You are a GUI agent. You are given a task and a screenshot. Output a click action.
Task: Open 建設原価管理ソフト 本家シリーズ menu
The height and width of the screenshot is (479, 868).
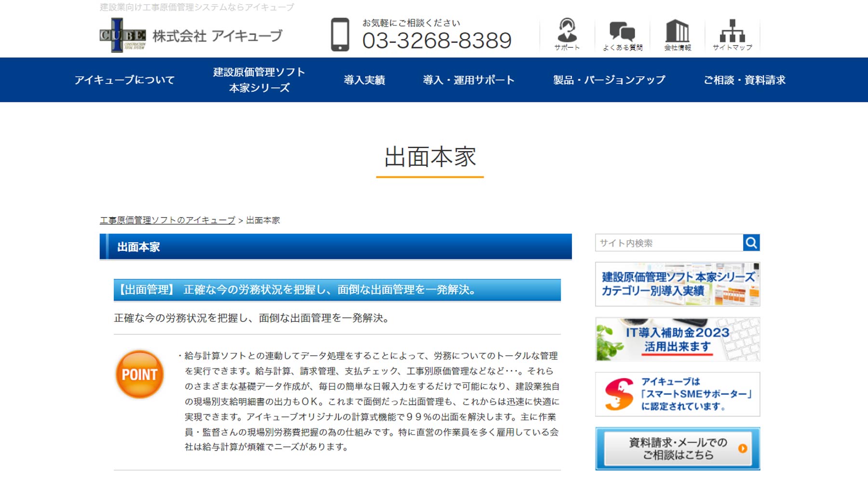coord(259,80)
